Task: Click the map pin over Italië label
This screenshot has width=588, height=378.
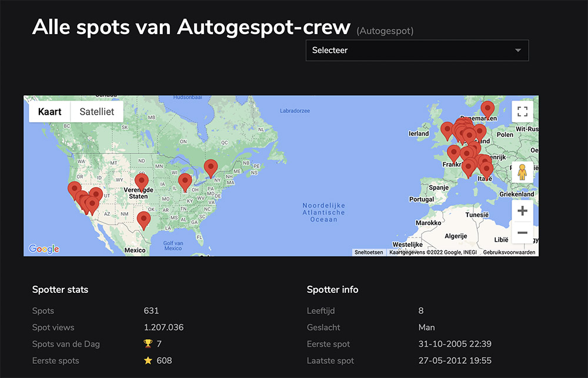Action: point(486,170)
